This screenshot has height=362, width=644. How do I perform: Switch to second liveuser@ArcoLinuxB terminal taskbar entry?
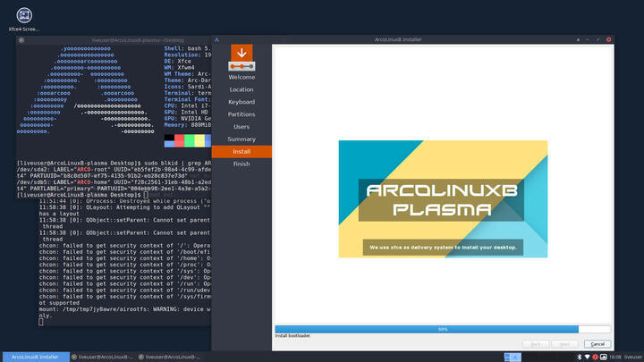[x=170, y=357]
